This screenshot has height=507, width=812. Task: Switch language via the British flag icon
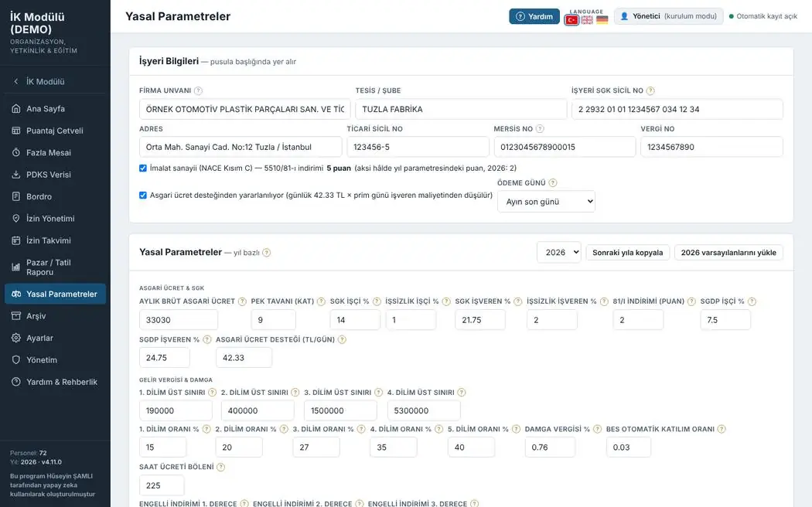(x=587, y=20)
